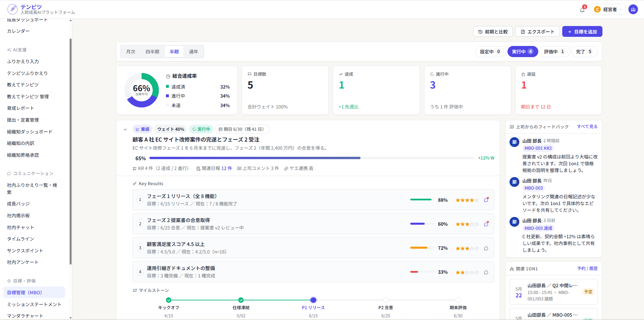
Task: Click star rating of 運用引継ぎドキュメント
Action: (x=467, y=273)
